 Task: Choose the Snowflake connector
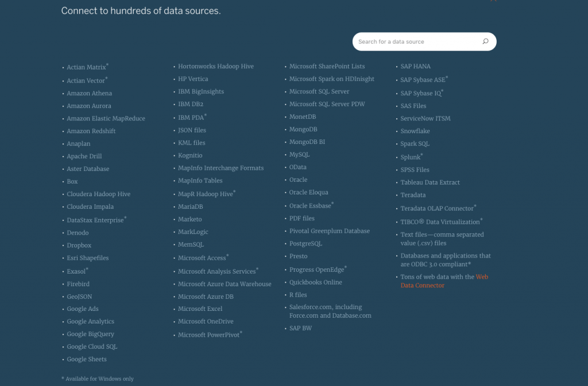(415, 131)
